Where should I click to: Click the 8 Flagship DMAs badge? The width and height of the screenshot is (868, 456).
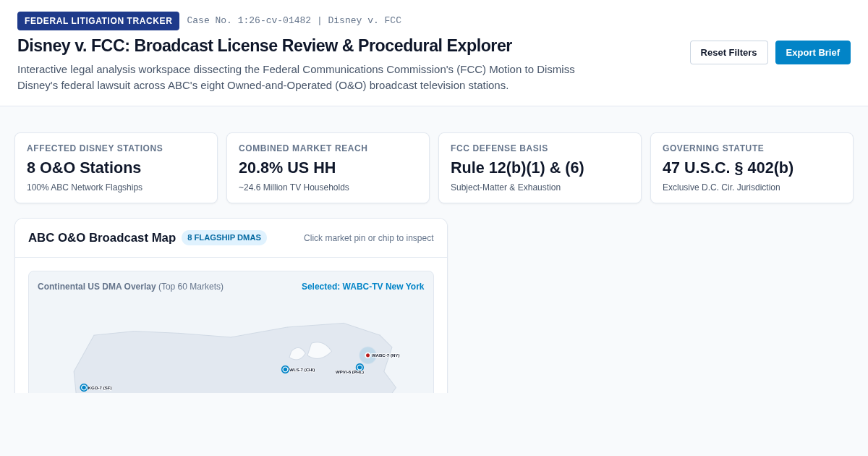224,237
